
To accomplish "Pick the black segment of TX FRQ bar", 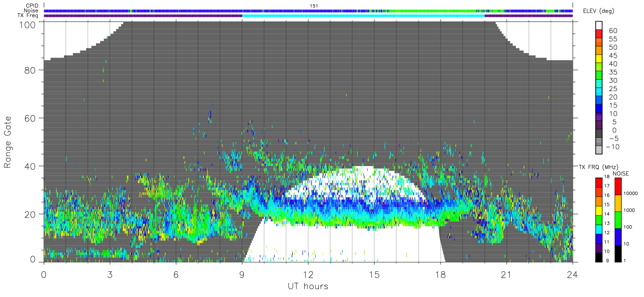I will (x=599, y=257).
